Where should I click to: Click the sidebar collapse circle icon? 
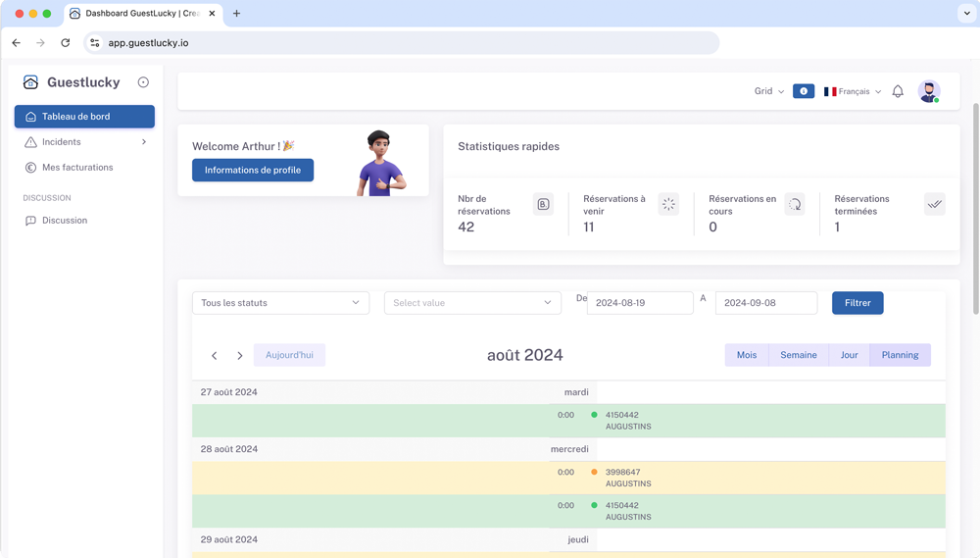143,82
